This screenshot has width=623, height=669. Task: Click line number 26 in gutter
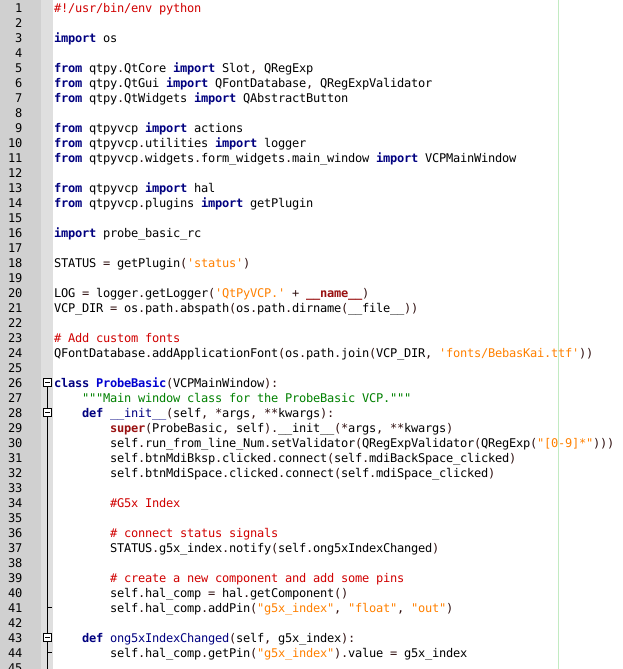15,383
